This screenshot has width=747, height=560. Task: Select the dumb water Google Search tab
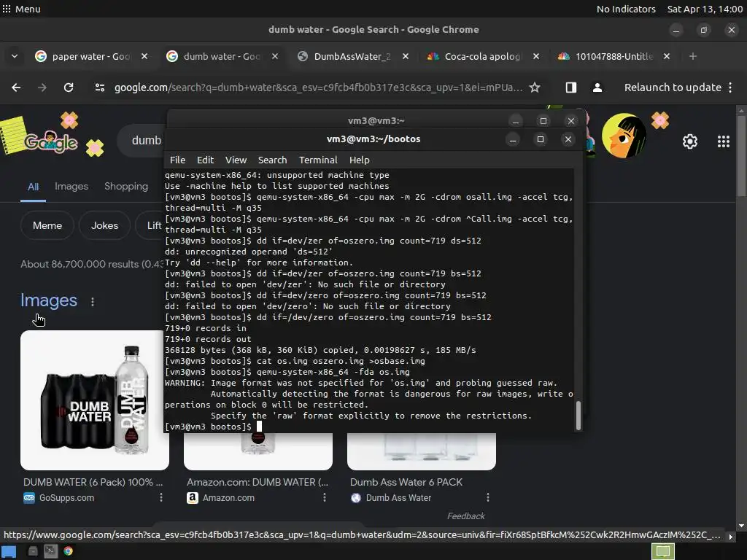coord(222,56)
